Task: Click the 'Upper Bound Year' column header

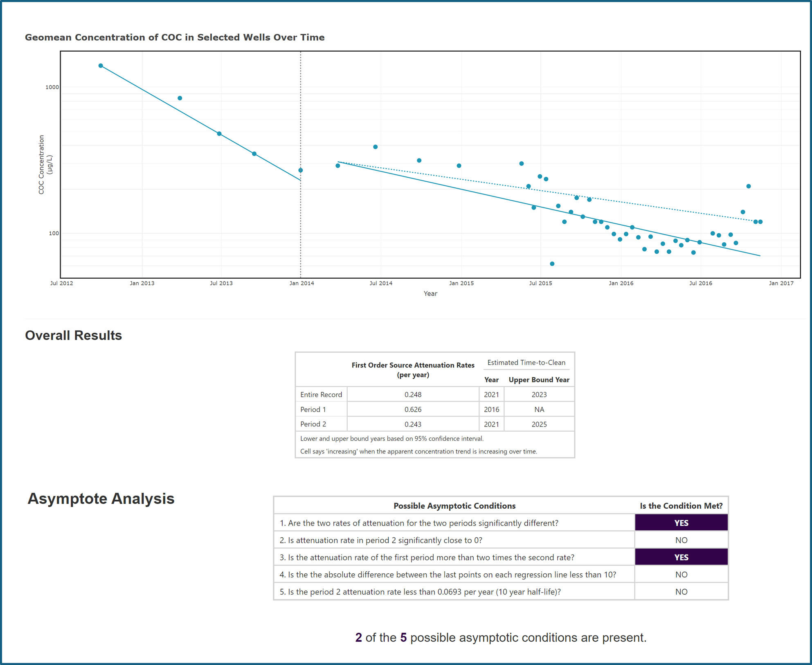Action: [x=539, y=380]
